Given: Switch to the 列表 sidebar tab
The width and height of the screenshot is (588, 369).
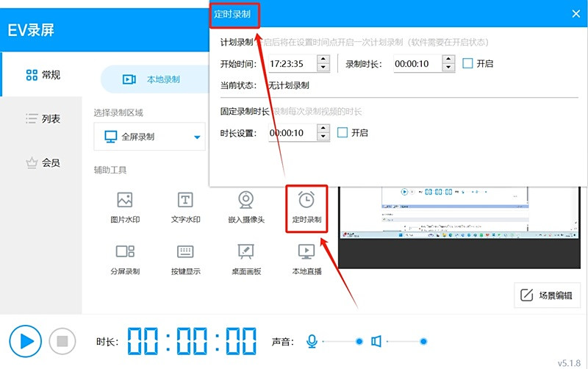Looking at the screenshot, I should [x=43, y=119].
